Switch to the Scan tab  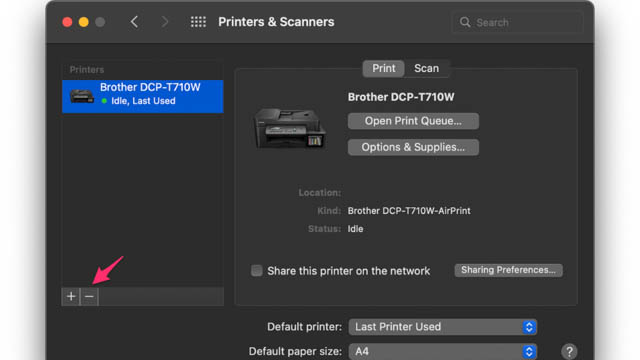(x=427, y=68)
